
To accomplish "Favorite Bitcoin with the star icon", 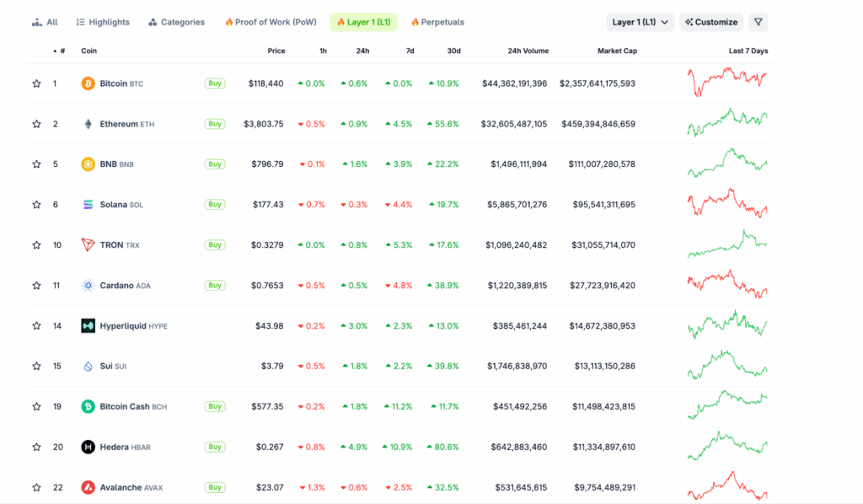I will click(x=36, y=83).
